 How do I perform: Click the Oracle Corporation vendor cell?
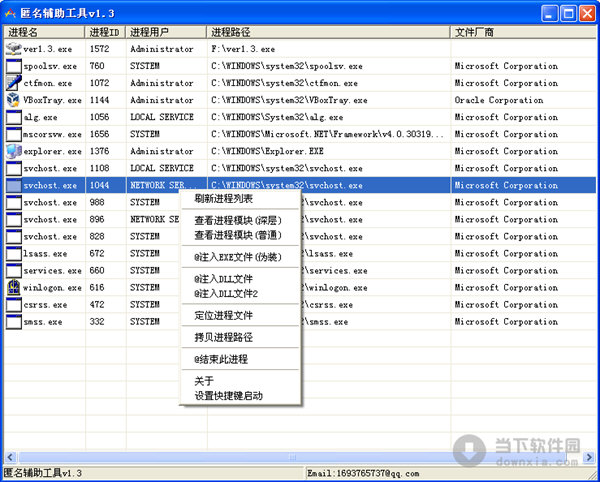click(x=499, y=100)
